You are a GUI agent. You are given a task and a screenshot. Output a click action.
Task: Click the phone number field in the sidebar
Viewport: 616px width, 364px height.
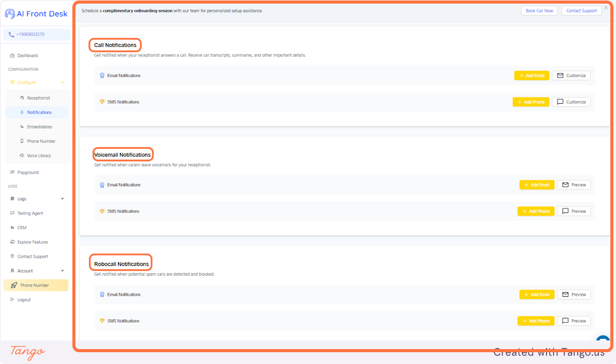click(x=36, y=34)
